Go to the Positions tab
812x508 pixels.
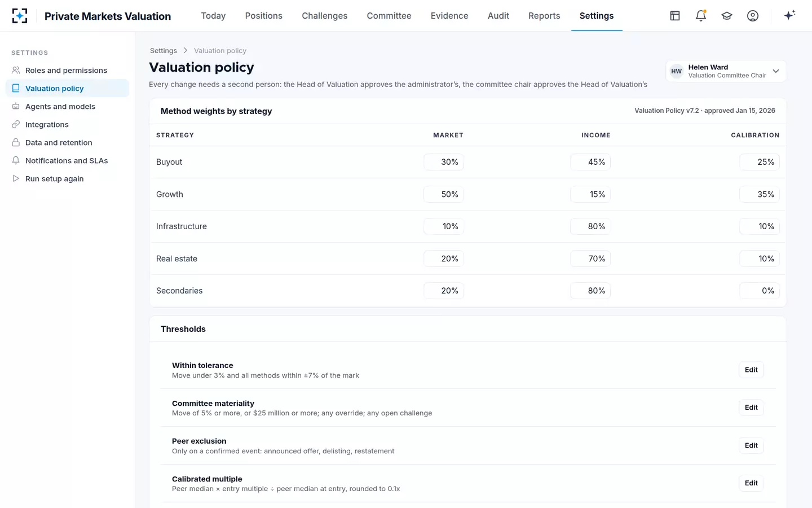coord(264,16)
